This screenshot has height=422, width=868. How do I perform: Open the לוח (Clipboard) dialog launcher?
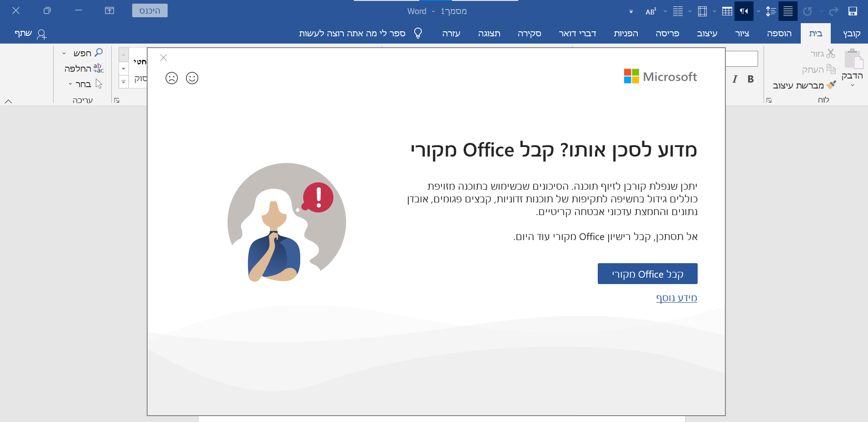[x=769, y=100]
